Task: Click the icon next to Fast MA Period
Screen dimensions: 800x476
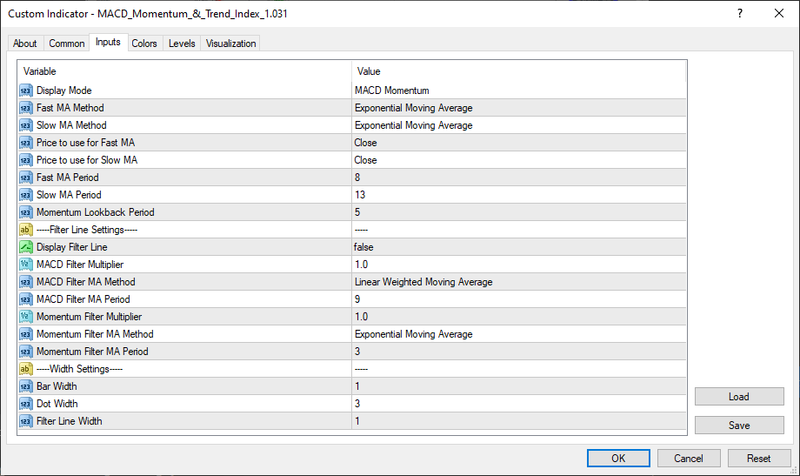Action: pos(26,177)
